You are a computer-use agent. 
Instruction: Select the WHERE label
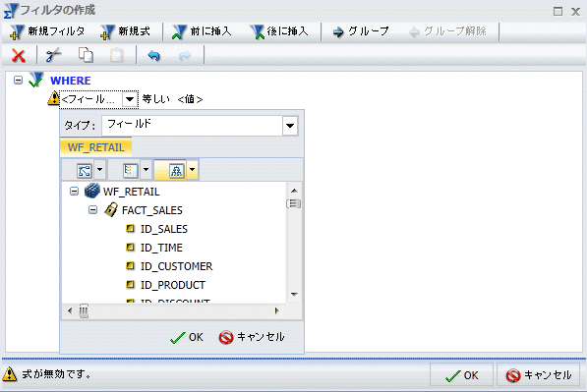71,81
